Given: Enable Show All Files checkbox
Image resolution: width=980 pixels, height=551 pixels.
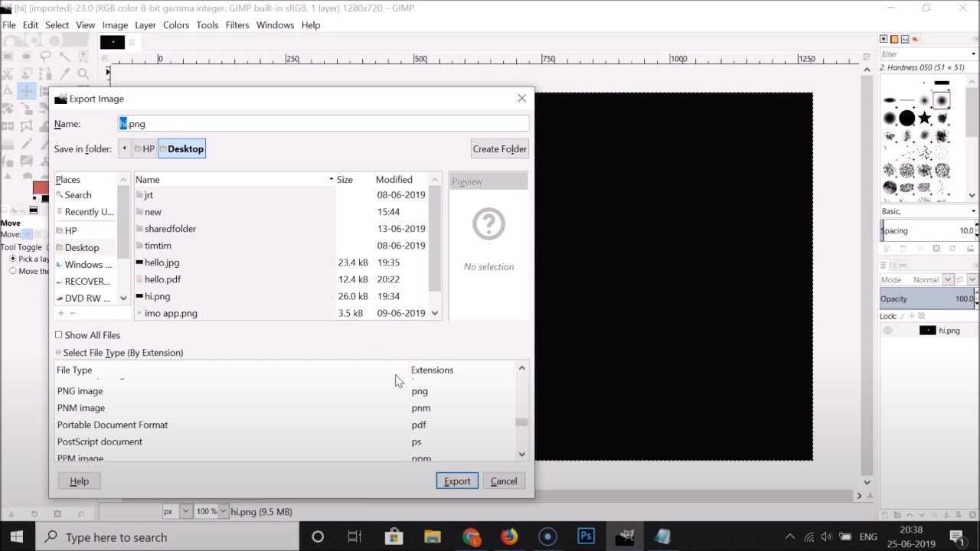Looking at the screenshot, I should (59, 335).
